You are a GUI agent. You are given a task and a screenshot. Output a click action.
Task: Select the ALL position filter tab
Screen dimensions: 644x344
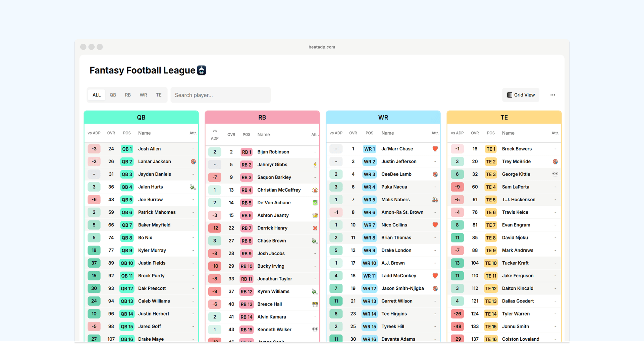point(97,95)
